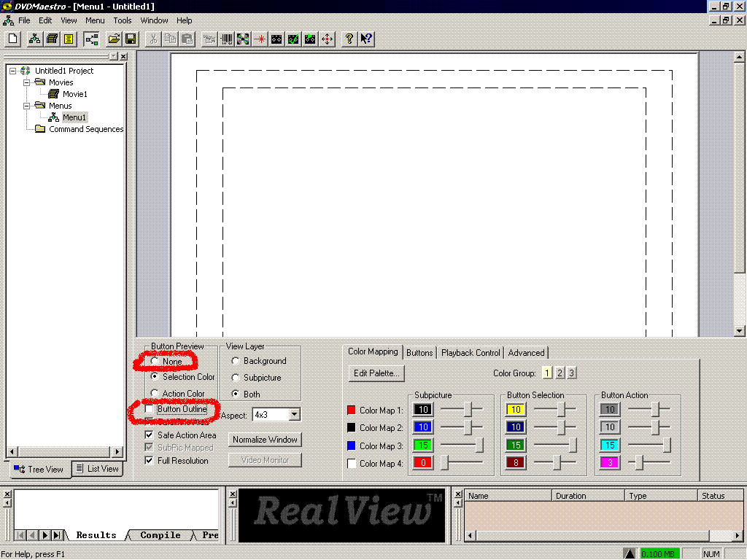The width and height of the screenshot is (747, 560).
Task: Click the plain black filmstrip toolbar icon
Action: pos(276,39)
